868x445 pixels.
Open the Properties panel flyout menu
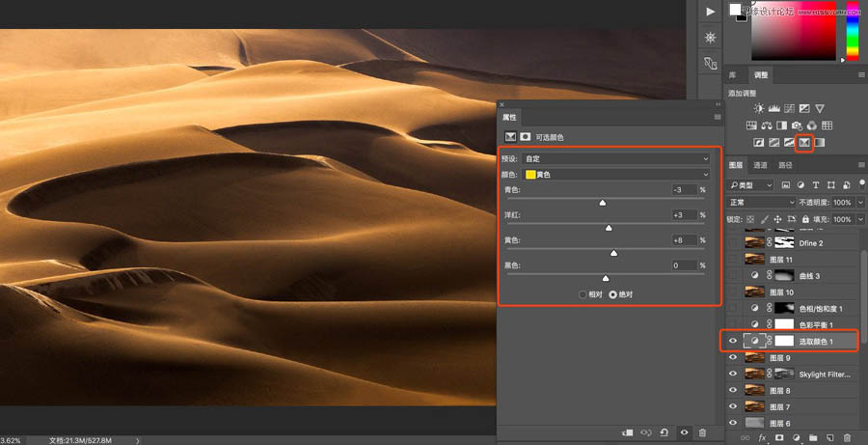[x=718, y=117]
